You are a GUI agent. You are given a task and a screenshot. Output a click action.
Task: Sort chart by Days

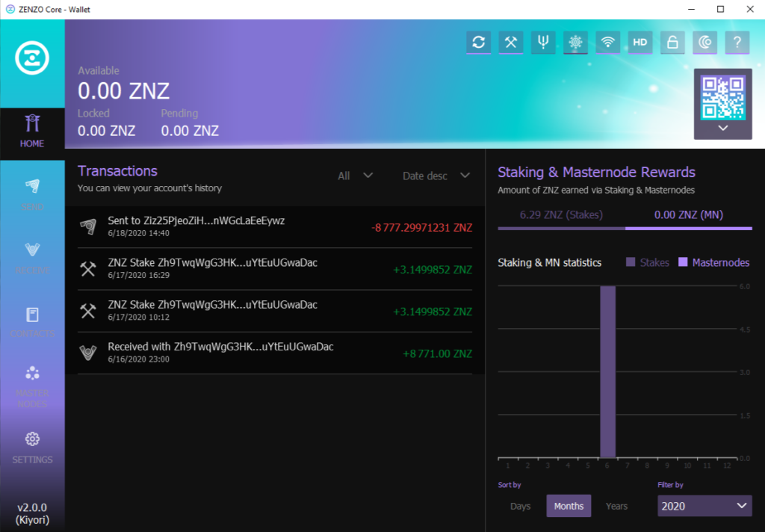(520, 506)
